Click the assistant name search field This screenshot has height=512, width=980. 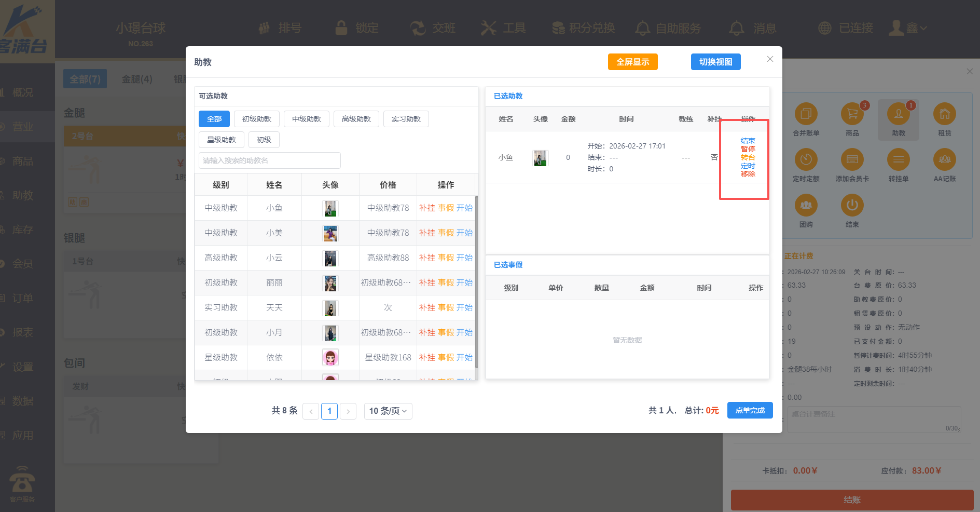(x=269, y=160)
